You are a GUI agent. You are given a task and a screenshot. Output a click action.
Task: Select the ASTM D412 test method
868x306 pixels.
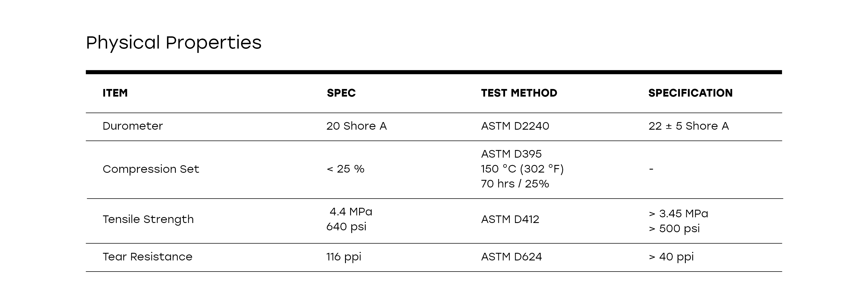coord(510,219)
